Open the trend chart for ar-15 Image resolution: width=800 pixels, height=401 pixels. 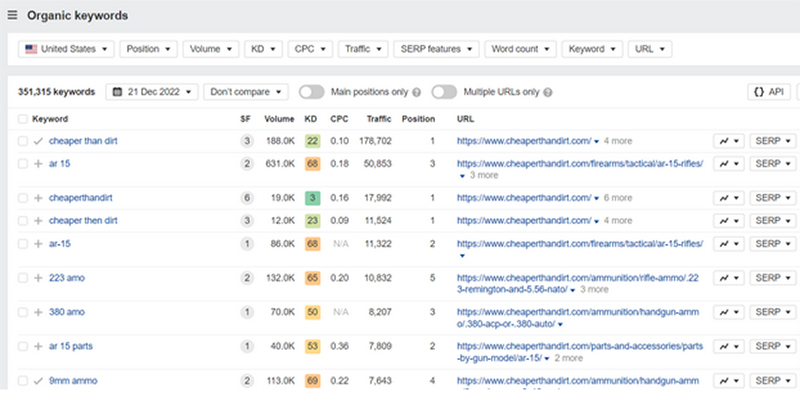pyautogui.click(x=729, y=244)
